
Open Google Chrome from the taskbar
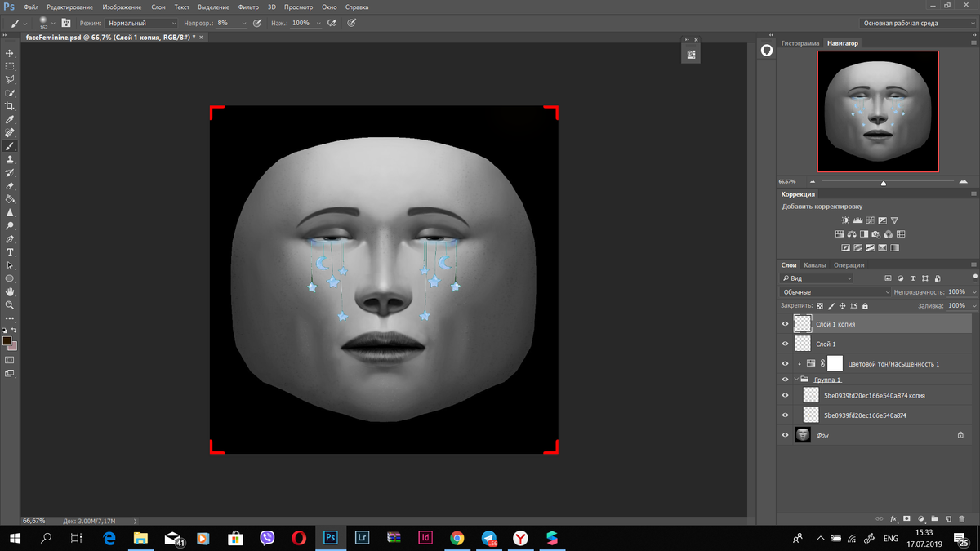point(457,538)
